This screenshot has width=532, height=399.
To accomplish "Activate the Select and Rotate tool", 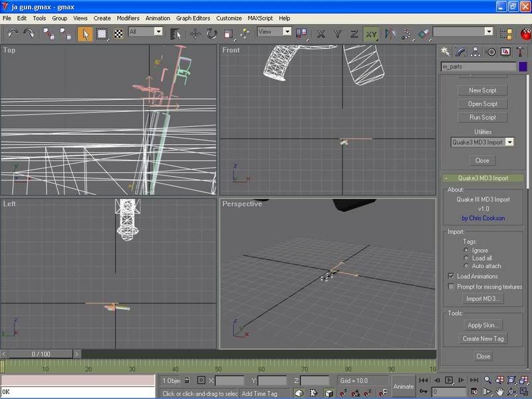I will click(x=211, y=34).
